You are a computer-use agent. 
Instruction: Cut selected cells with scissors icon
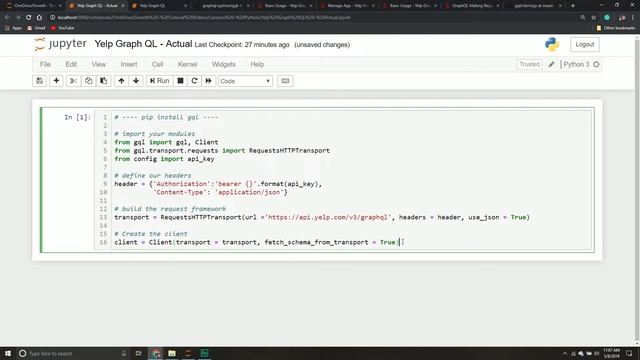[x=73, y=81]
